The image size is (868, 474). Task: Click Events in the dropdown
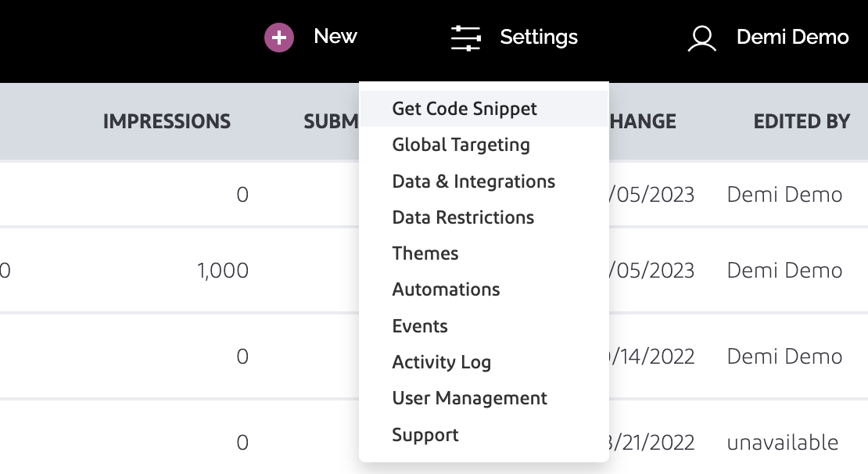coord(420,326)
